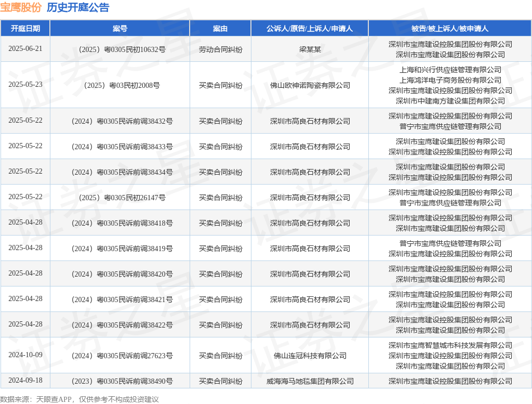Viewport: 532px width, 404px height.
Task: Click 买卖合同纠纷 in the 粤03民初2008号 row
Action: tap(220, 85)
